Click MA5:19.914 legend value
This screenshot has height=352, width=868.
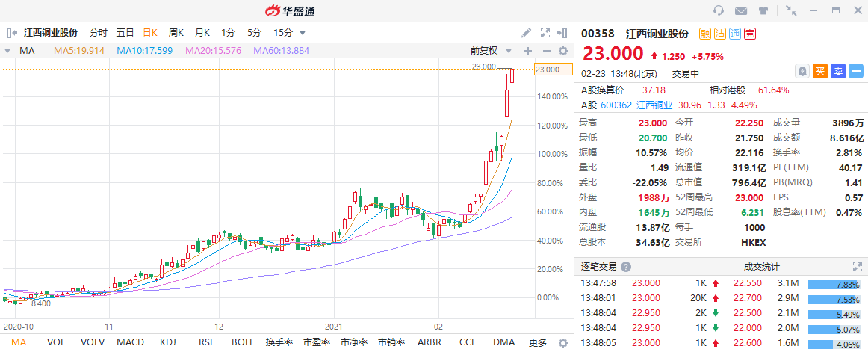click(x=79, y=51)
